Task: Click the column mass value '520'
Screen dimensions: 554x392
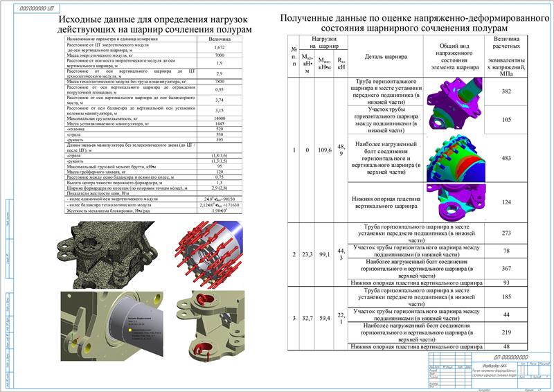Action: point(220,129)
